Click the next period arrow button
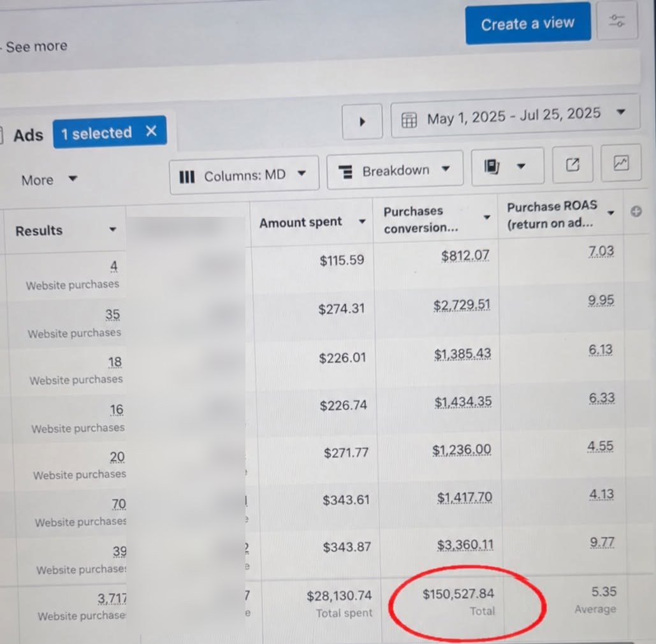The image size is (656, 644). point(362,121)
